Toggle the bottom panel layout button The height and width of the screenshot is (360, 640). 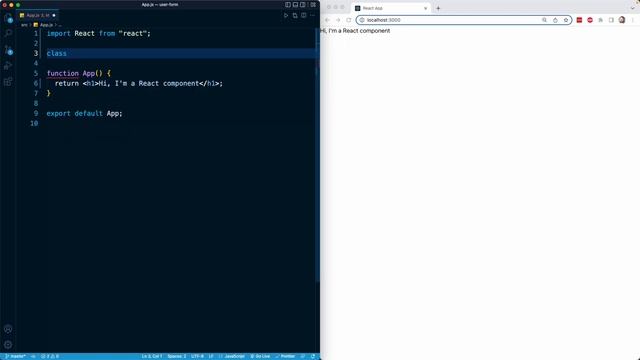296,4
